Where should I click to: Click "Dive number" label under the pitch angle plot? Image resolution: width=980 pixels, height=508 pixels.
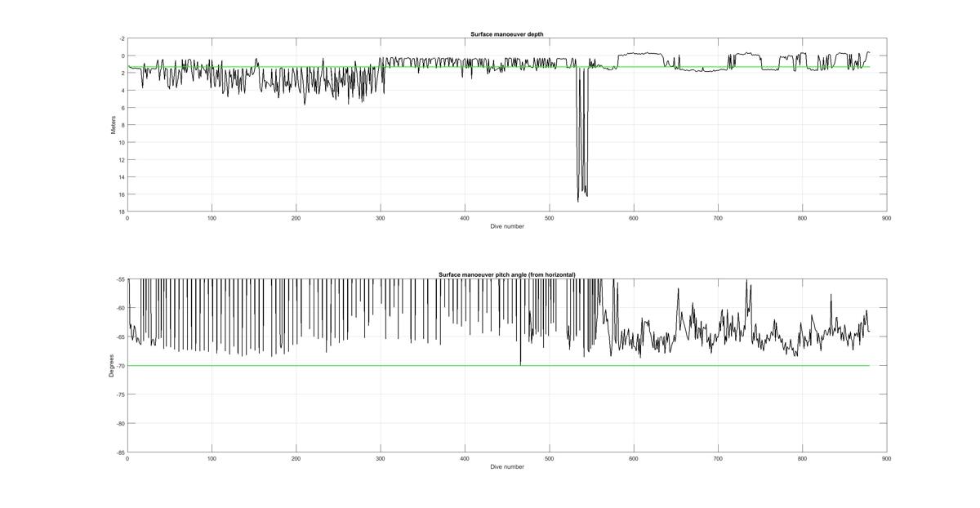(x=507, y=466)
